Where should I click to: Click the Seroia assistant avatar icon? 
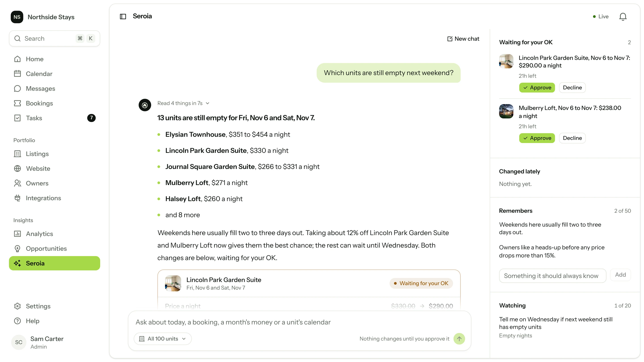coord(145,105)
